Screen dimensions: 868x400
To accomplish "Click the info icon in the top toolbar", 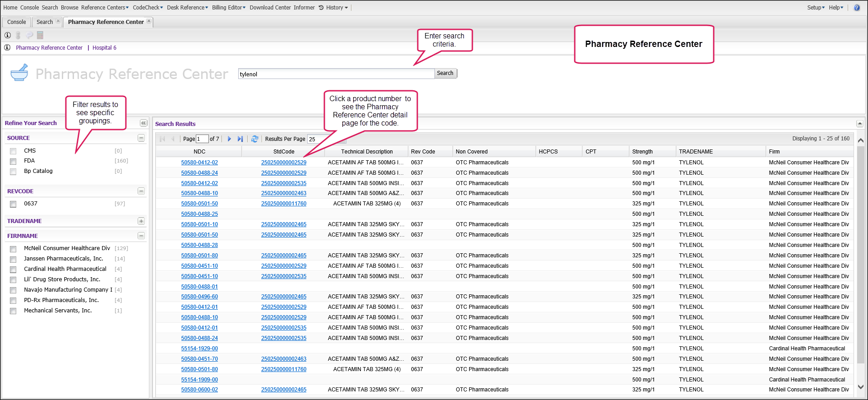I will pos(8,35).
